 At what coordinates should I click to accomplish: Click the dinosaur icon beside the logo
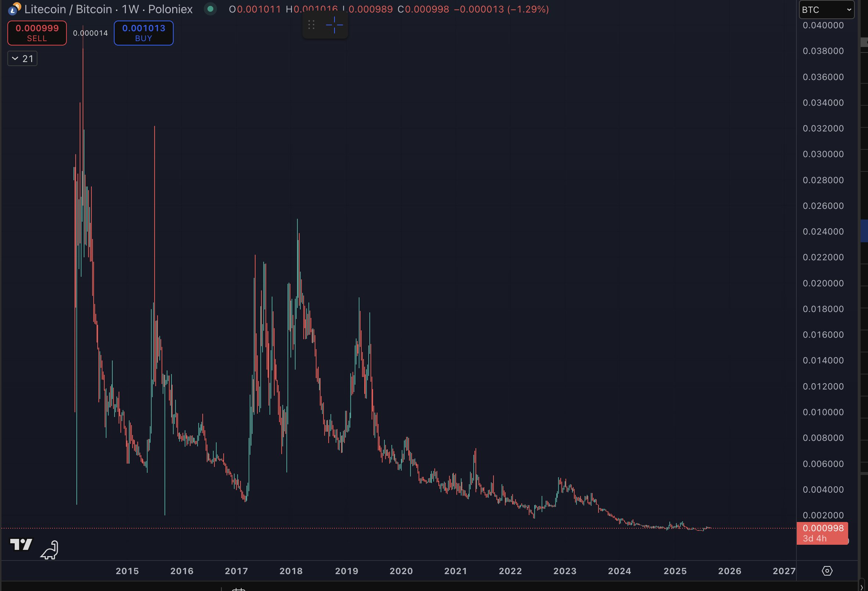tap(50, 550)
